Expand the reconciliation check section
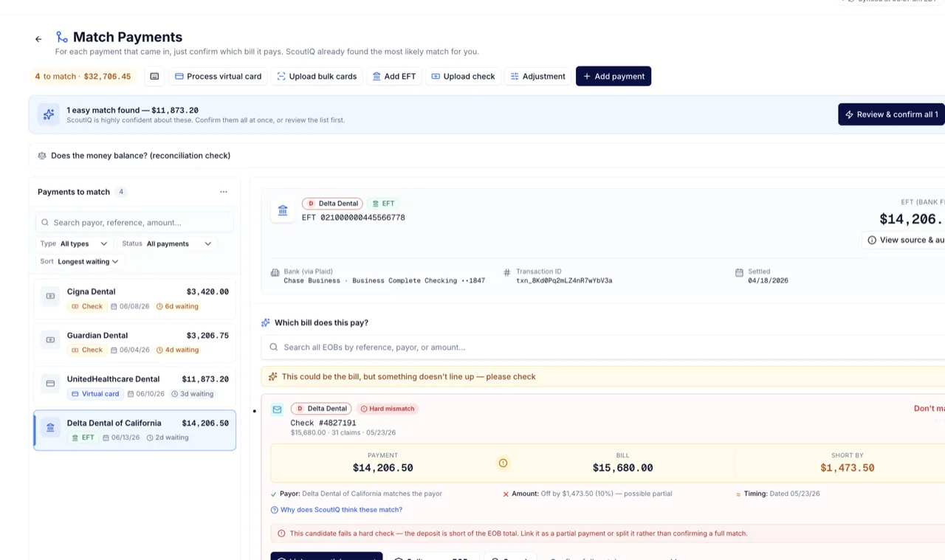Screen dimensions: 945x560 tap(487, 156)
